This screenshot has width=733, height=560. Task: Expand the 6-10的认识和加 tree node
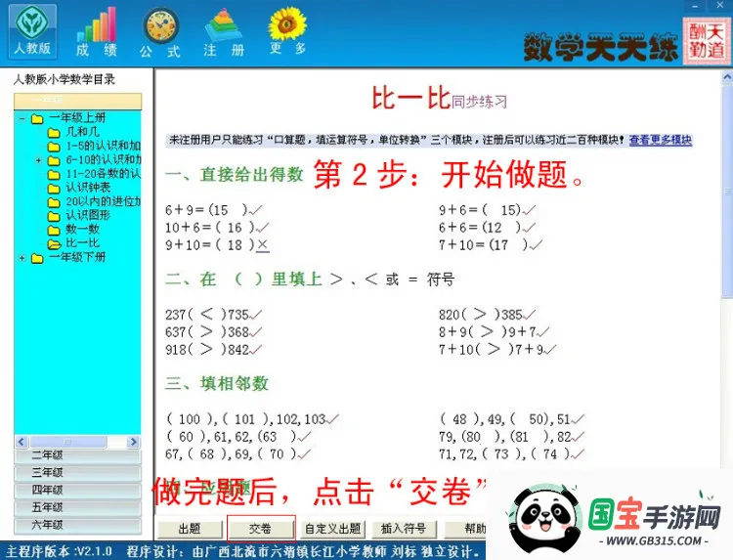click(x=39, y=160)
